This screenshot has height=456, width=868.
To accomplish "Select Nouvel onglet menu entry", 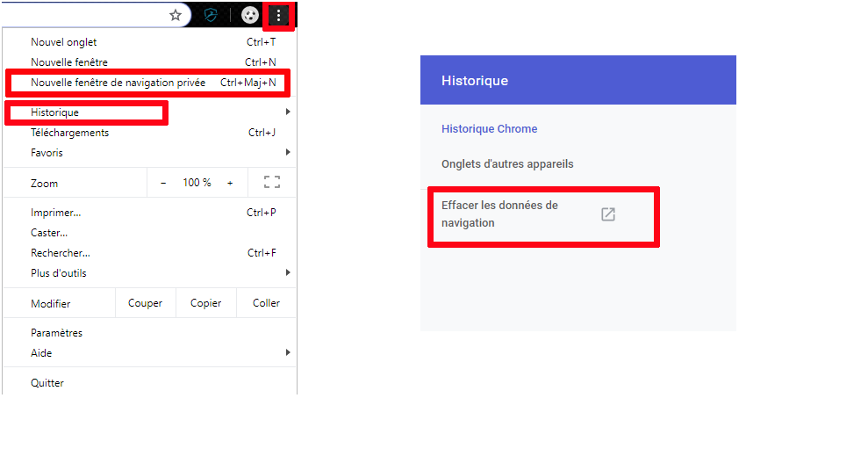I will [x=149, y=42].
